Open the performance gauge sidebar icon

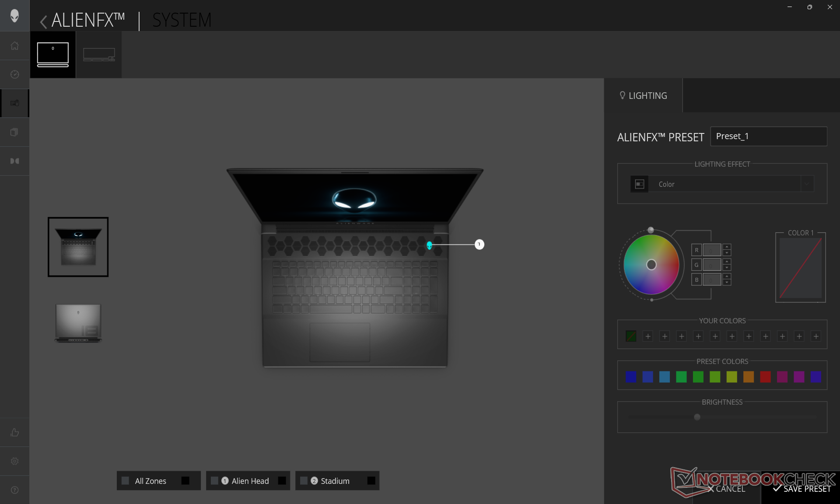[x=14, y=74]
